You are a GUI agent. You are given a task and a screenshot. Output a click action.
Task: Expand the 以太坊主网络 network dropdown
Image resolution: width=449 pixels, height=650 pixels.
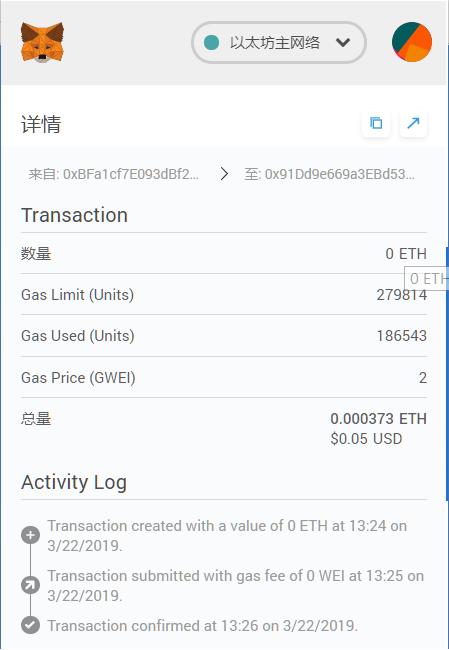pos(279,42)
